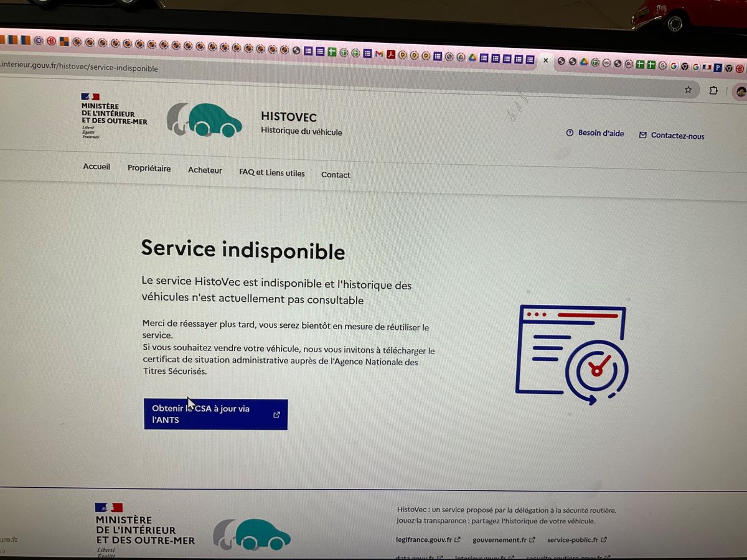Click the URL in the address bar
Image resolution: width=747 pixels, height=560 pixels.
click(x=79, y=68)
